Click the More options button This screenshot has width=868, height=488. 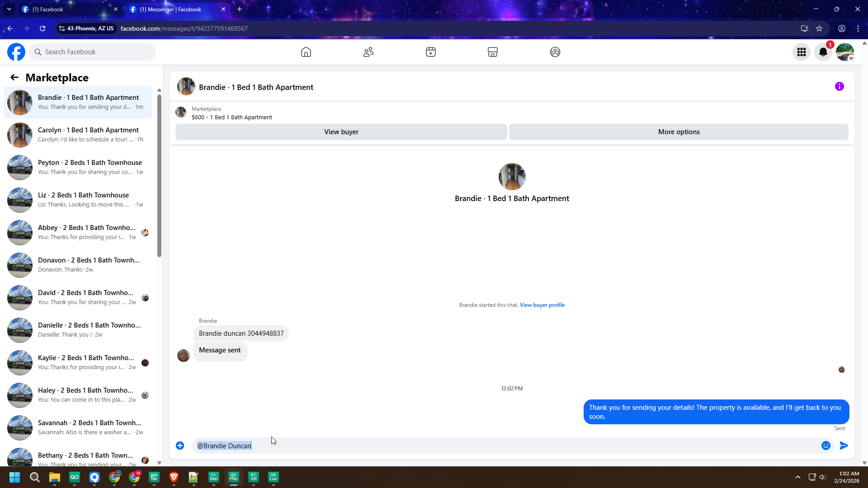pos(679,132)
